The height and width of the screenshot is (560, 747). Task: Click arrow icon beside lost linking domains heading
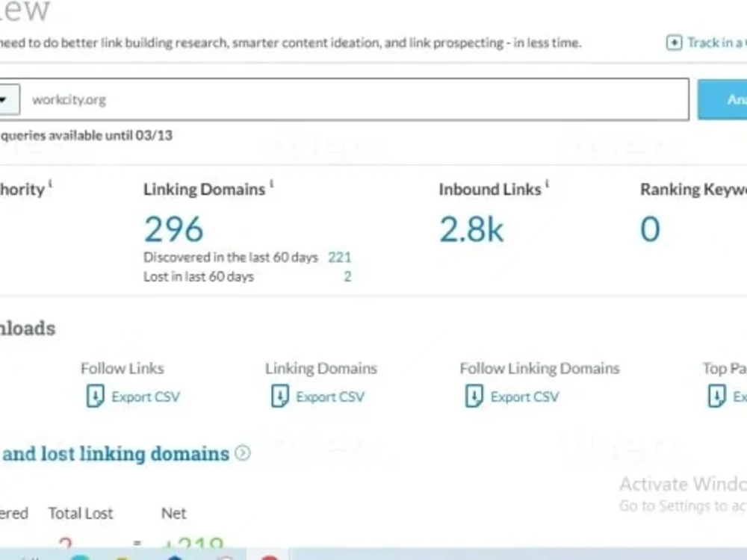tap(243, 453)
